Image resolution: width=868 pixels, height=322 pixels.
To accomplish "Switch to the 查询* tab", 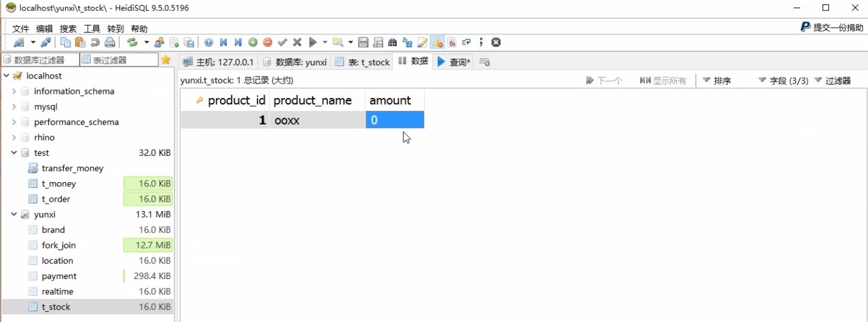I will point(454,62).
